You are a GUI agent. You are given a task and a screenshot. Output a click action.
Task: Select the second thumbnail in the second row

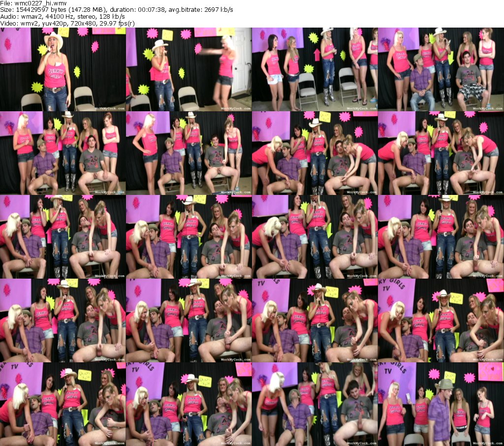point(189,153)
